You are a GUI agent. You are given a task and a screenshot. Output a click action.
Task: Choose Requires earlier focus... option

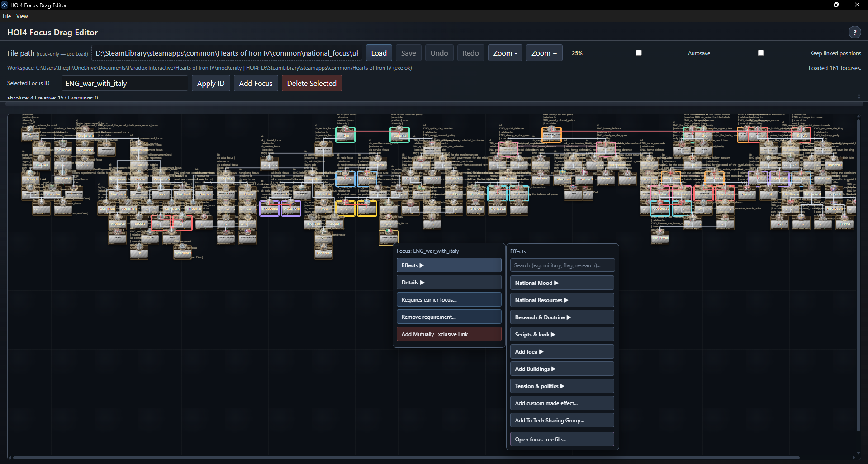(x=449, y=299)
